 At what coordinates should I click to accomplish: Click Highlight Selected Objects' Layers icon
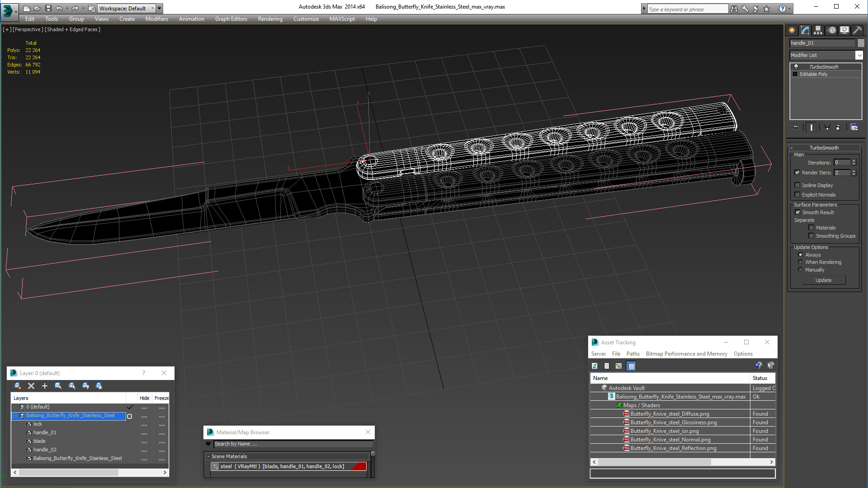tap(72, 386)
